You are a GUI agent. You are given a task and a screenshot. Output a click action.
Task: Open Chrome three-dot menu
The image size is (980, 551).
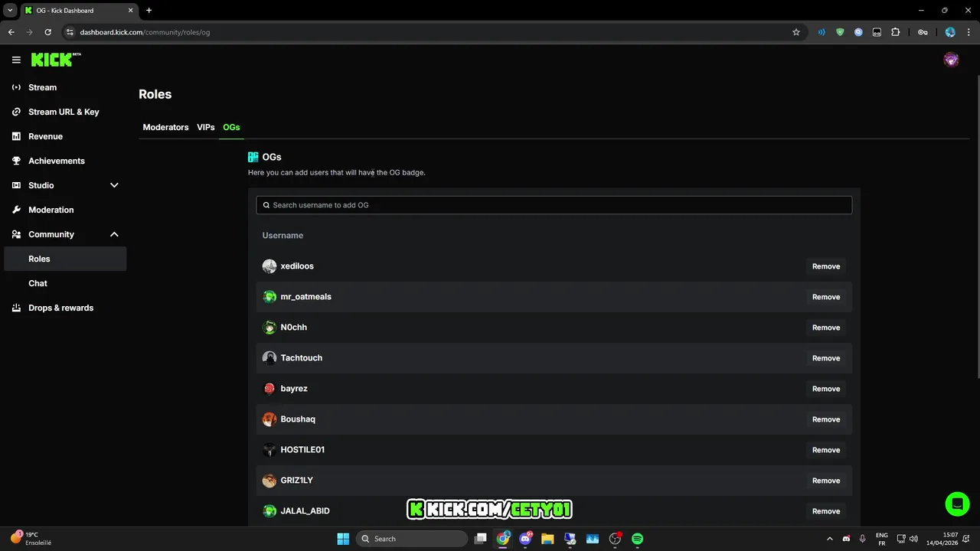coord(968,32)
